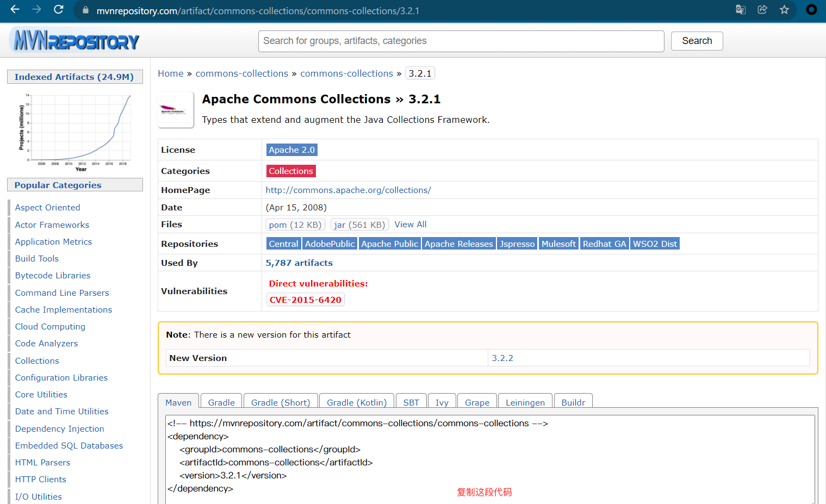826x504 pixels.
Task: Open Bytecode Libraries category
Action: [53, 276]
